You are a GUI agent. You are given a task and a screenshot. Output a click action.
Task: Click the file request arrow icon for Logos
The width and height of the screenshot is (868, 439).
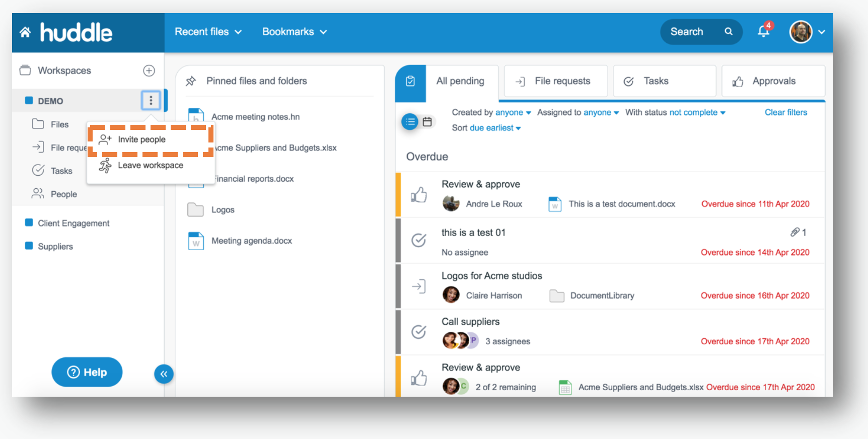419,286
